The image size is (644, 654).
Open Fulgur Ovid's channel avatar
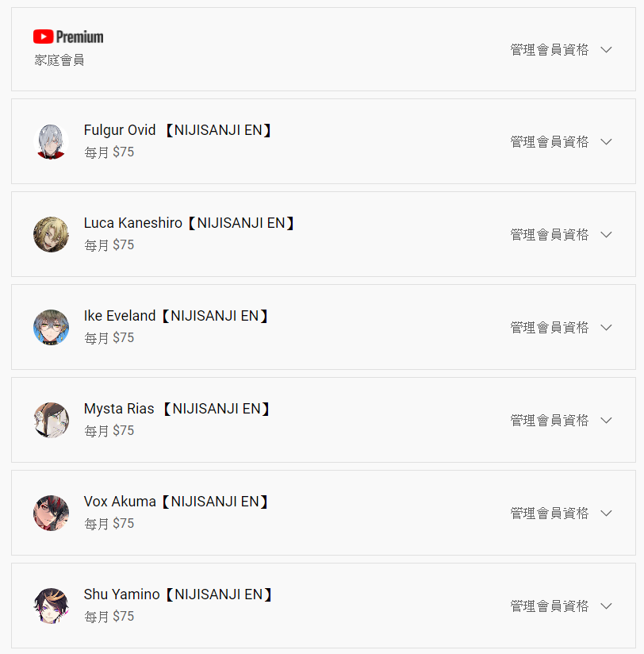[51, 141]
